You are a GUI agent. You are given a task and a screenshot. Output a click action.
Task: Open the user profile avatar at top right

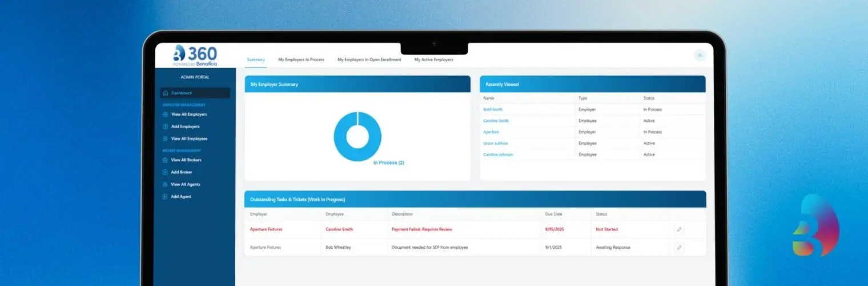[x=700, y=55]
